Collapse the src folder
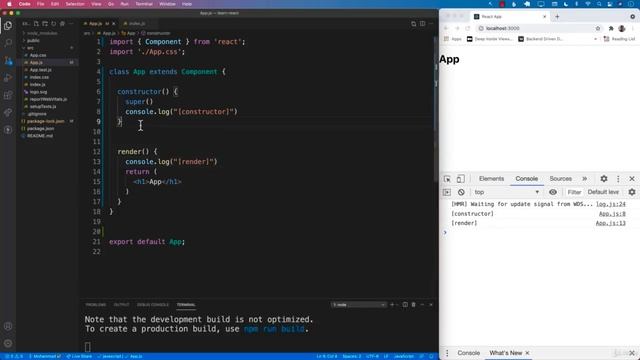The width and height of the screenshot is (640, 360). 30,48
